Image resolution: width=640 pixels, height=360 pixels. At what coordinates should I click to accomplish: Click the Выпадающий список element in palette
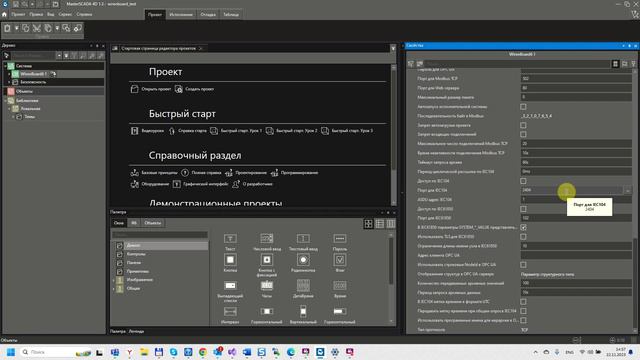pyautogui.click(x=230, y=291)
